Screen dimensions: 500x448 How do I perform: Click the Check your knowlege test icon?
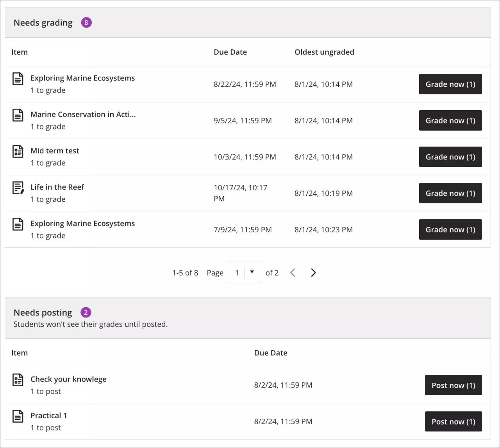coord(18,380)
